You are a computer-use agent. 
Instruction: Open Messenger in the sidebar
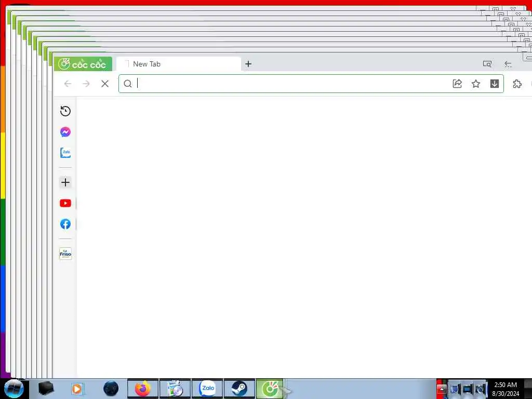coord(65,132)
